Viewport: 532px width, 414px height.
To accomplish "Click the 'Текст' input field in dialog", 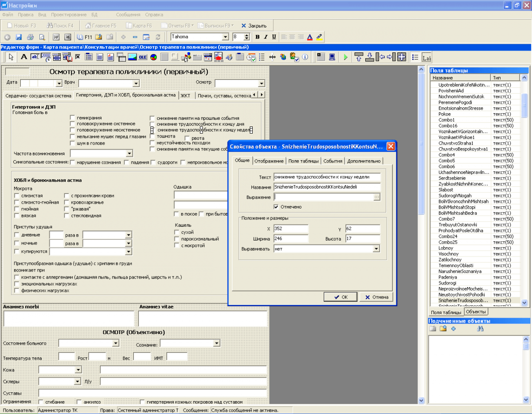I will 327,177.
